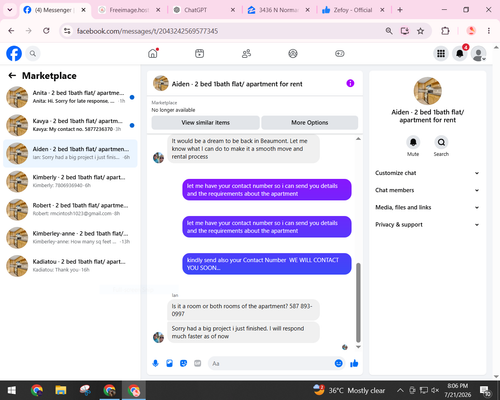The width and height of the screenshot is (500, 400).
Task: Record a voice clip with microphone icon
Action: click(x=155, y=363)
